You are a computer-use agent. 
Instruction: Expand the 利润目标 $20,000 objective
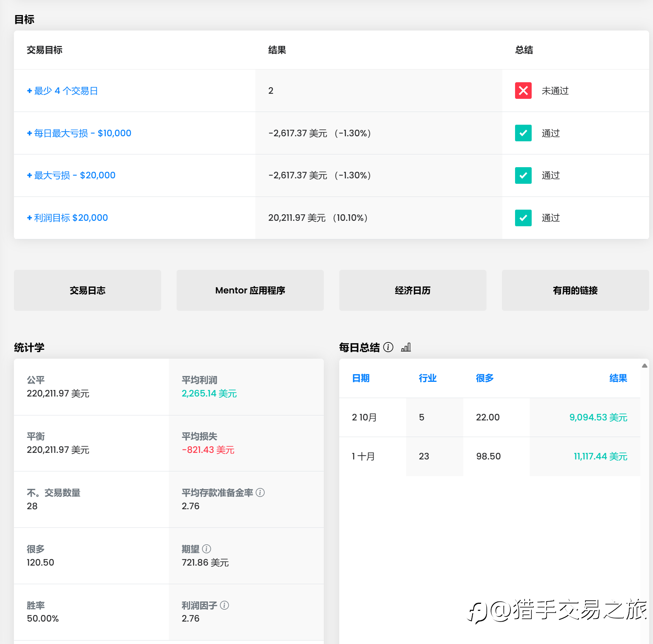click(67, 218)
